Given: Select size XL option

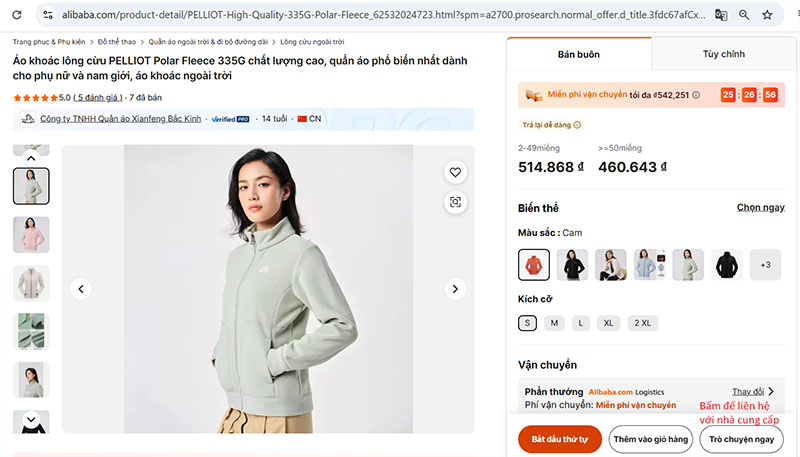Looking at the screenshot, I should [x=608, y=323].
